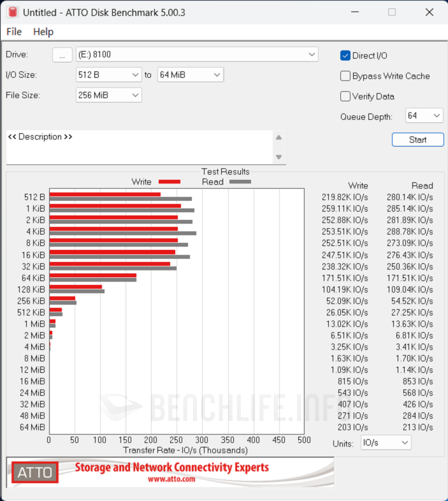This screenshot has height=501, width=448.
Task: Click the 4 MiB read value 3.41K IO/s
Action: pyautogui.click(x=414, y=347)
